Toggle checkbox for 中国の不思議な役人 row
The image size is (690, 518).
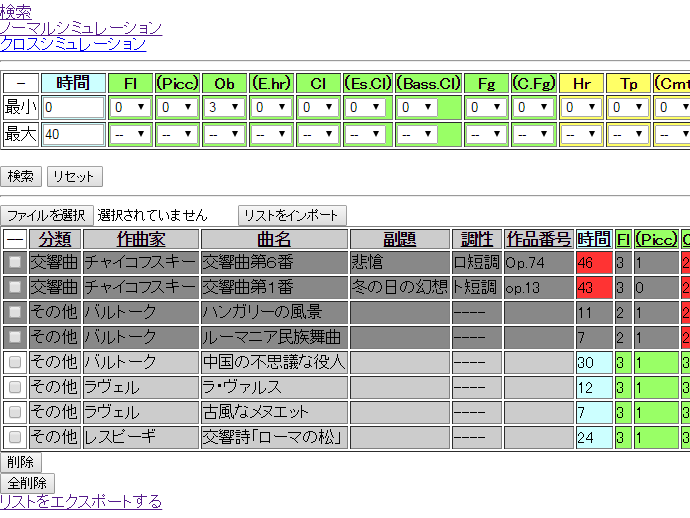15,362
